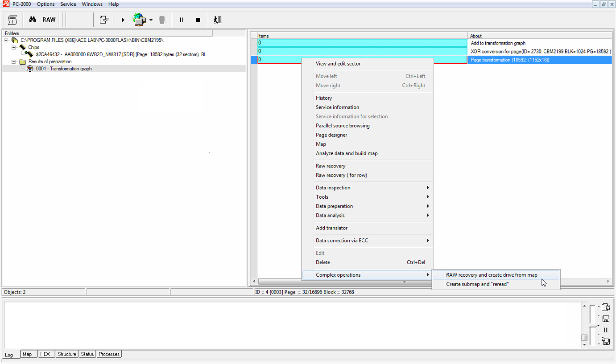616x364 pixels.
Task: Click the running man exit icon
Action: point(217,20)
